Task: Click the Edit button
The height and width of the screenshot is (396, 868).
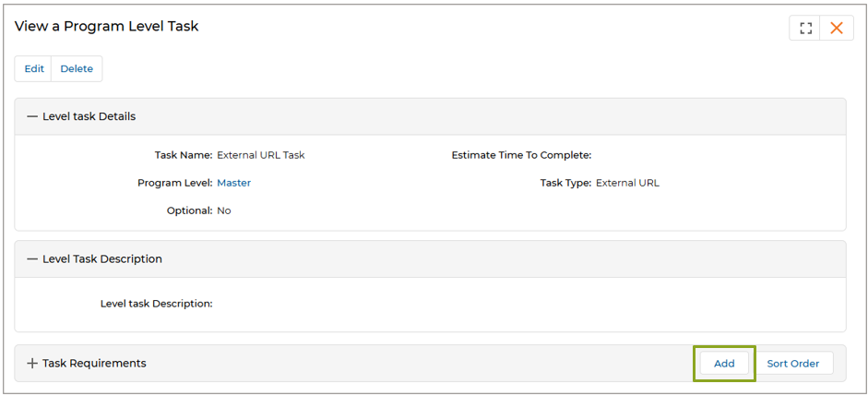Action: click(34, 69)
